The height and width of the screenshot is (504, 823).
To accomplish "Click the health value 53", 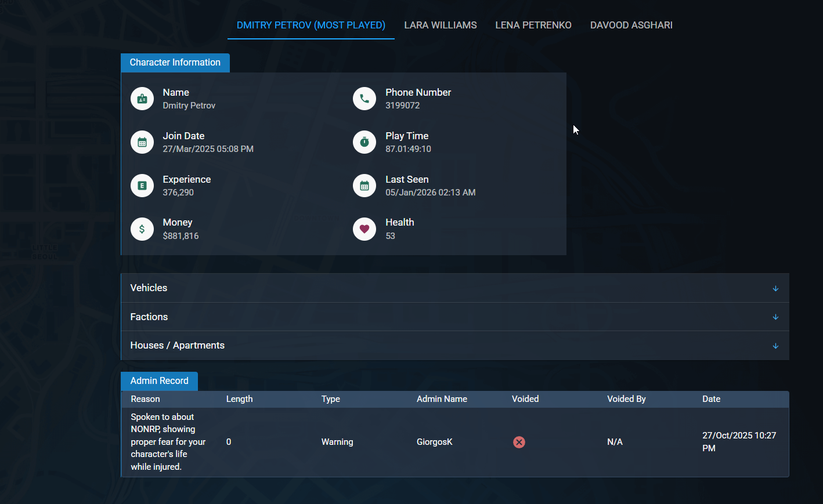I will point(391,236).
